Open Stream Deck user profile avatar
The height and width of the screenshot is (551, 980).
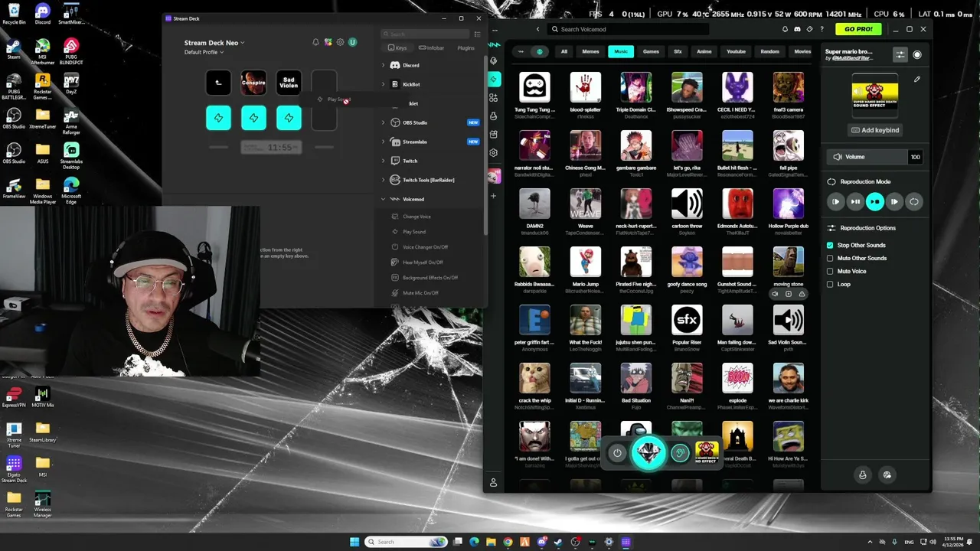pos(352,42)
